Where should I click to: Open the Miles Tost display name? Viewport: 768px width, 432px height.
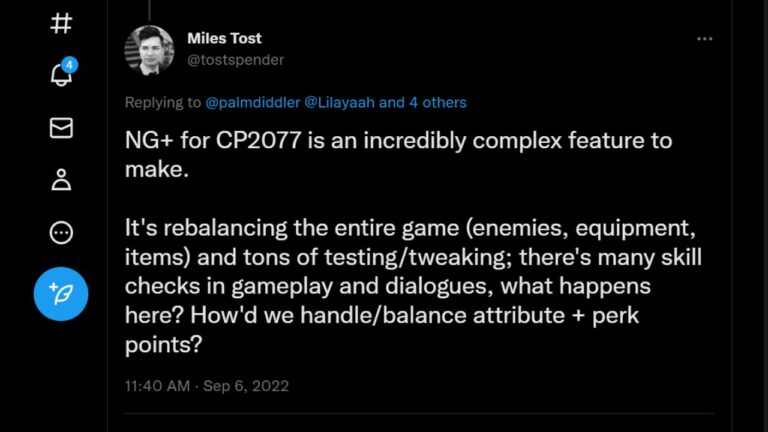pyautogui.click(x=223, y=38)
